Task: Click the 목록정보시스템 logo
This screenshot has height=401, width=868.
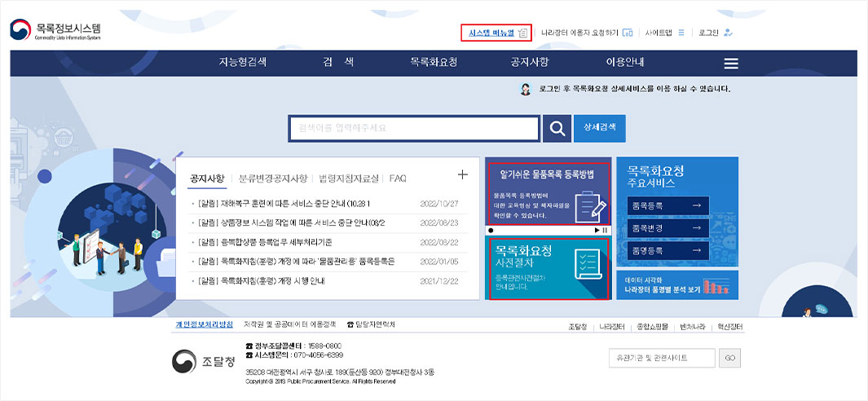Action: click(x=57, y=31)
